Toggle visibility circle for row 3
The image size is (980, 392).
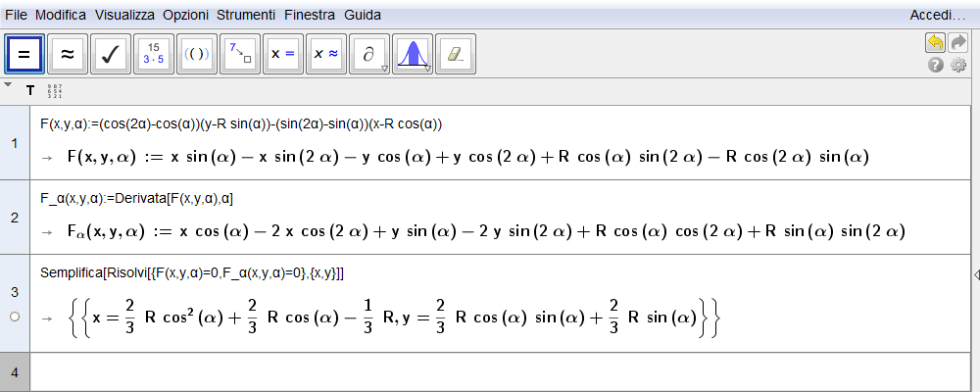click(15, 317)
